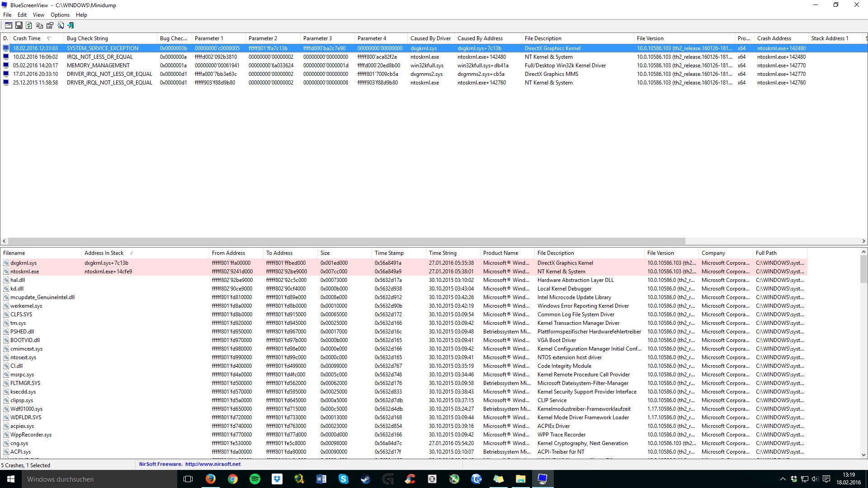Sort drivers by Address In Stack header
868x488 pixels.
point(104,253)
